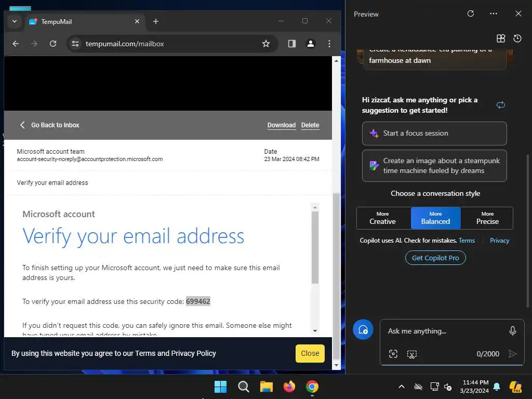This screenshot has height=399, width=532.
Task: Start a new Copilot topic
Action: click(x=363, y=329)
